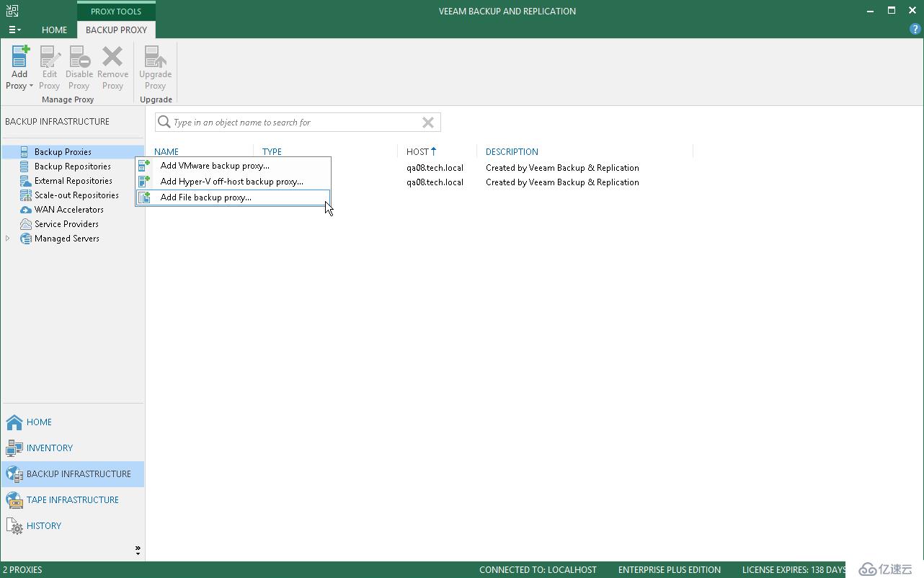Open the Add Proxy dropdown arrow
Image resolution: width=924 pixels, height=578 pixels.
31,86
